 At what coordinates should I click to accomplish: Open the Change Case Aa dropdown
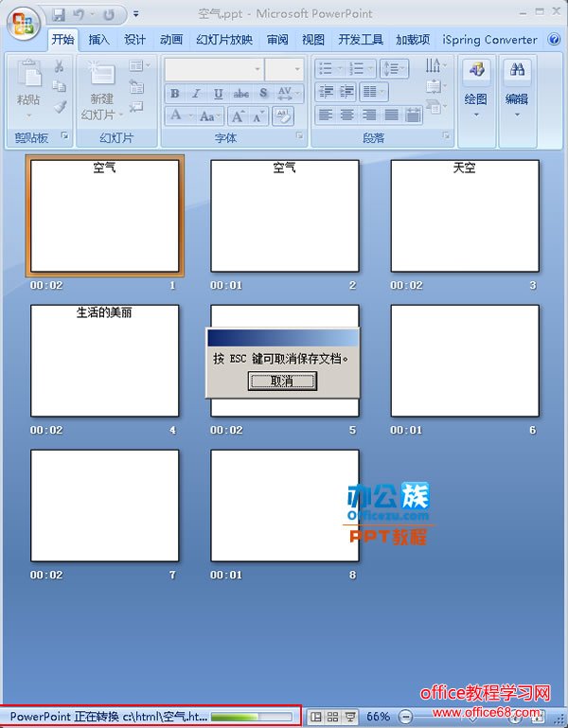point(210,115)
